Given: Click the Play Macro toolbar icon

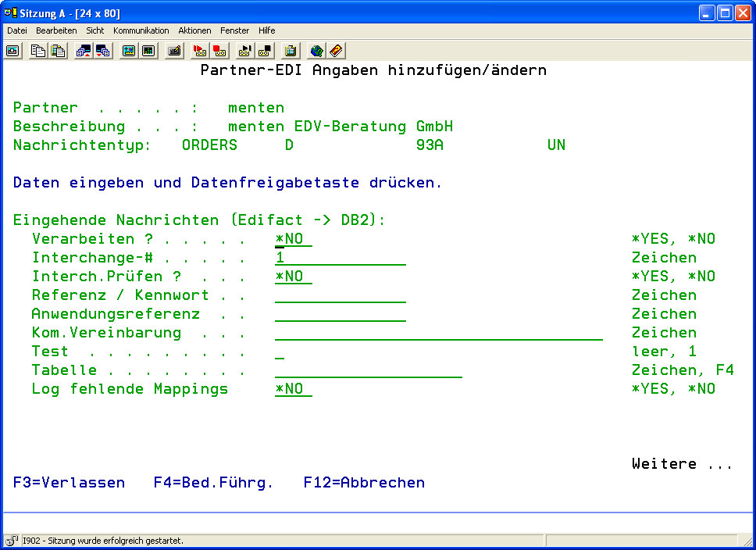Looking at the screenshot, I should pyautogui.click(x=244, y=51).
